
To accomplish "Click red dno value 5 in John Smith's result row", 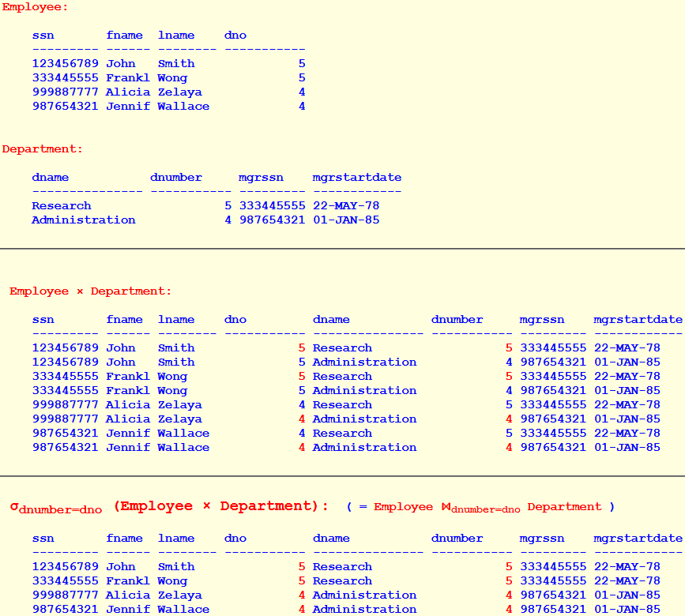I will (301, 566).
